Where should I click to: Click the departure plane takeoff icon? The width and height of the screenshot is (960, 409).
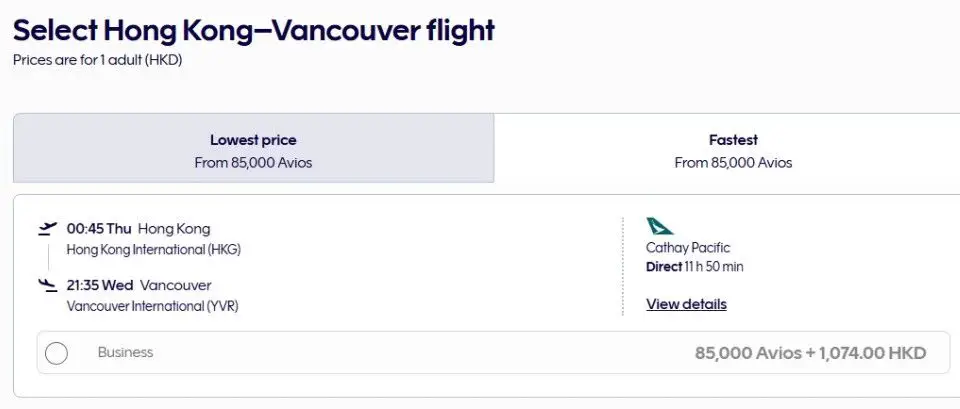(x=47, y=229)
